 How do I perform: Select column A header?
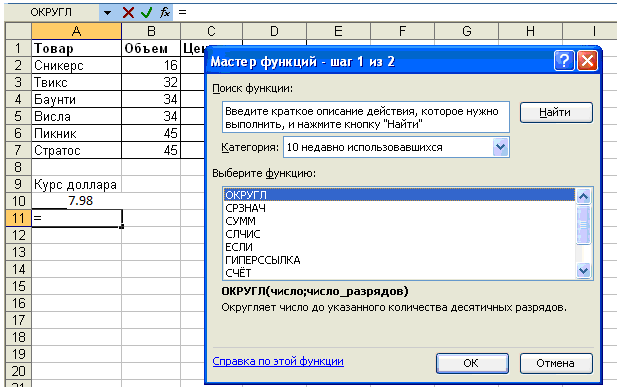76,31
